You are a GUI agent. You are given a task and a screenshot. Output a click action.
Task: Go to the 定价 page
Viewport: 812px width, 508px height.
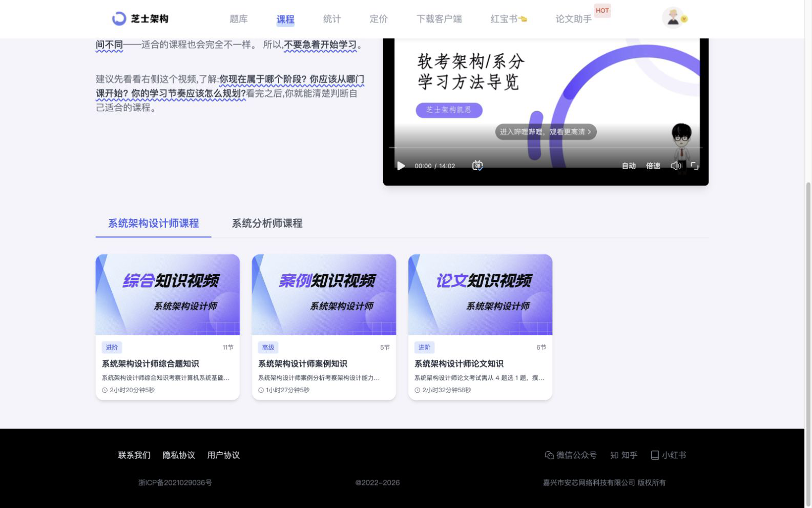coord(379,19)
